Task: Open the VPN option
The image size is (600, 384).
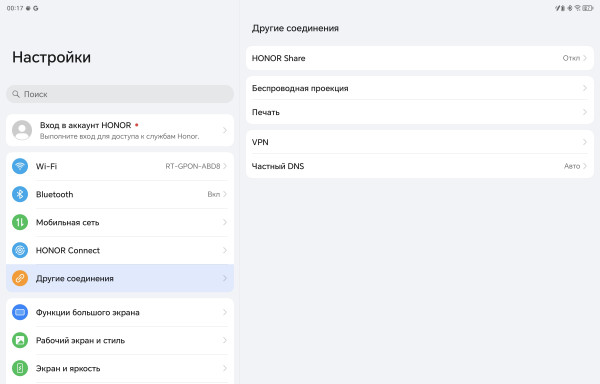Action: coord(420,142)
